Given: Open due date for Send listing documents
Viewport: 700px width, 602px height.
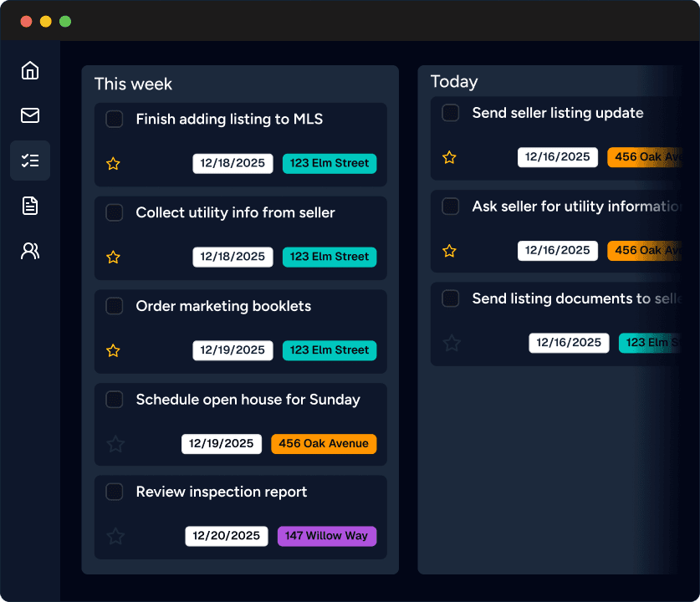Looking at the screenshot, I should coord(569,343).
